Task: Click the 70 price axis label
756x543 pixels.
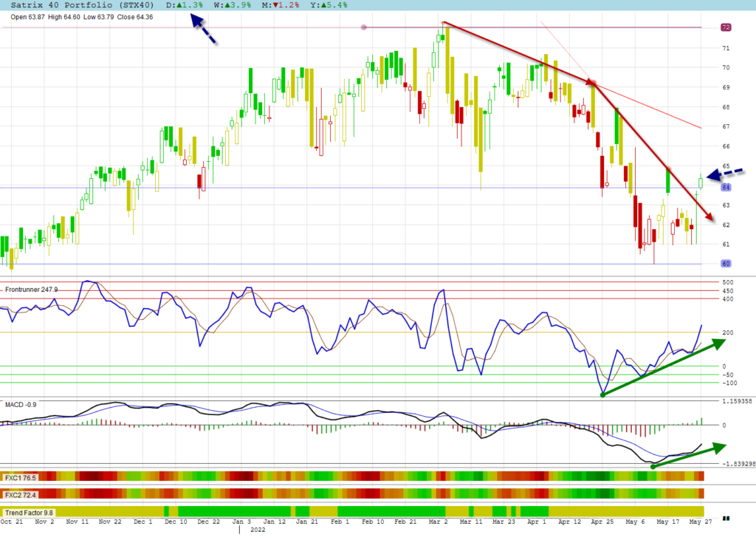Action: [x=726, y=67]
